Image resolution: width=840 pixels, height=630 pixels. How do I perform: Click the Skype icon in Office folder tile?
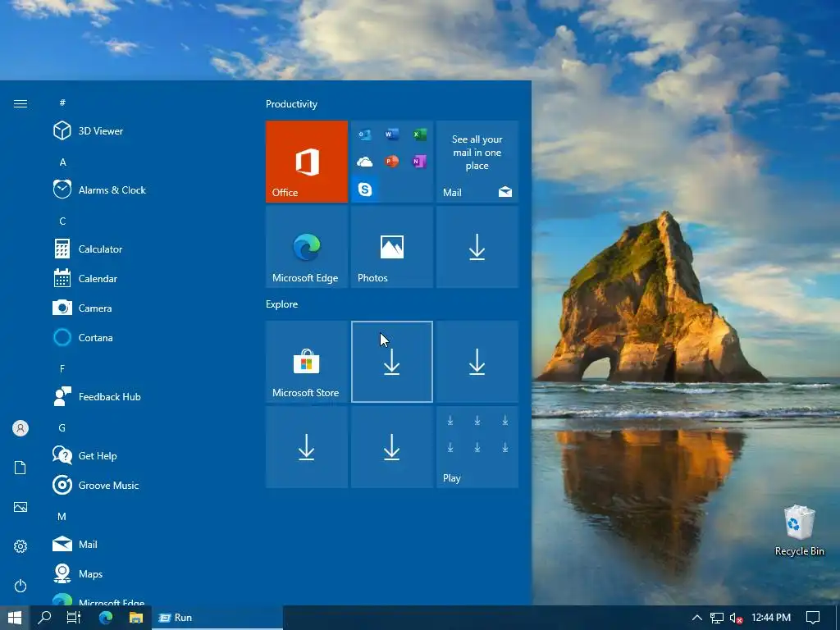(x=365, y=189)
